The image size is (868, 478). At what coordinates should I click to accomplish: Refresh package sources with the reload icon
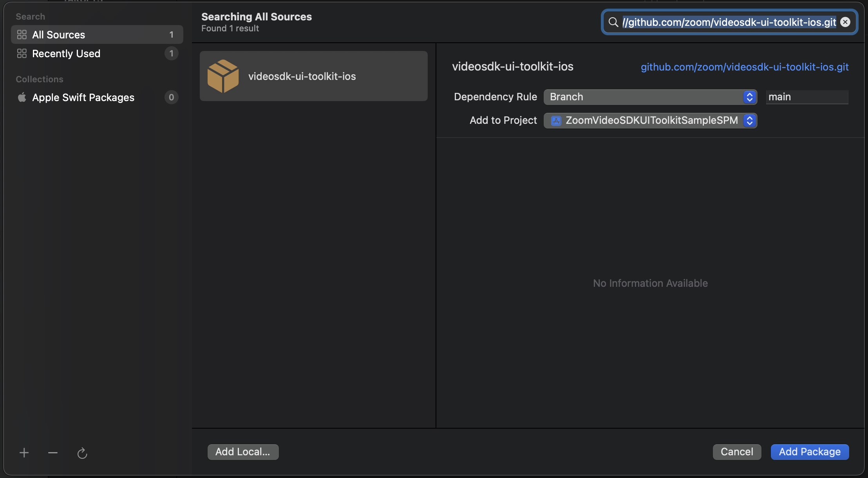[x=82, y=453]
